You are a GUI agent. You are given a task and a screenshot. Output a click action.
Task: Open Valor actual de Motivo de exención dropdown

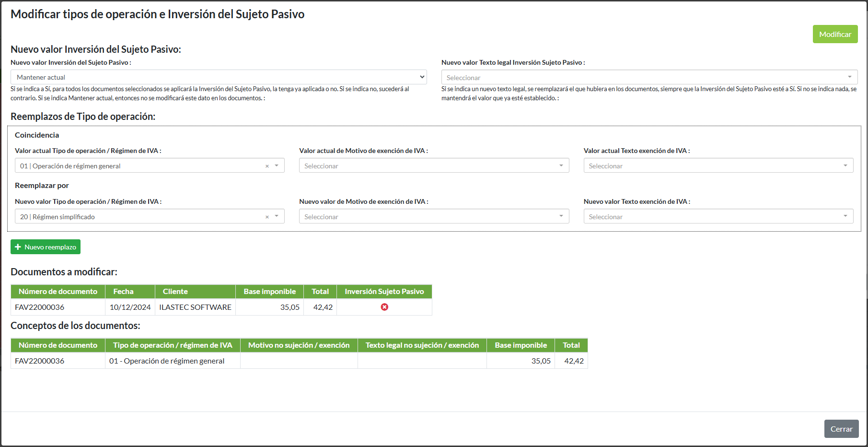(434, 165)
